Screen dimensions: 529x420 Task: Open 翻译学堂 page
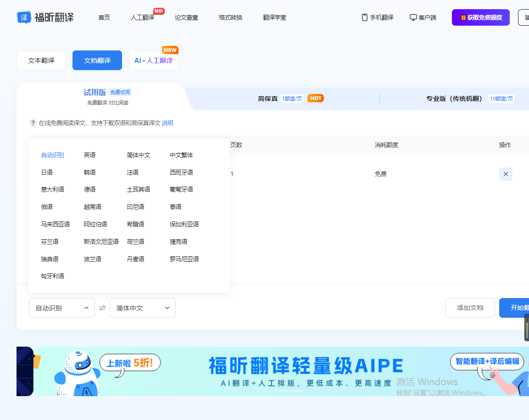[x=274, y=17]
